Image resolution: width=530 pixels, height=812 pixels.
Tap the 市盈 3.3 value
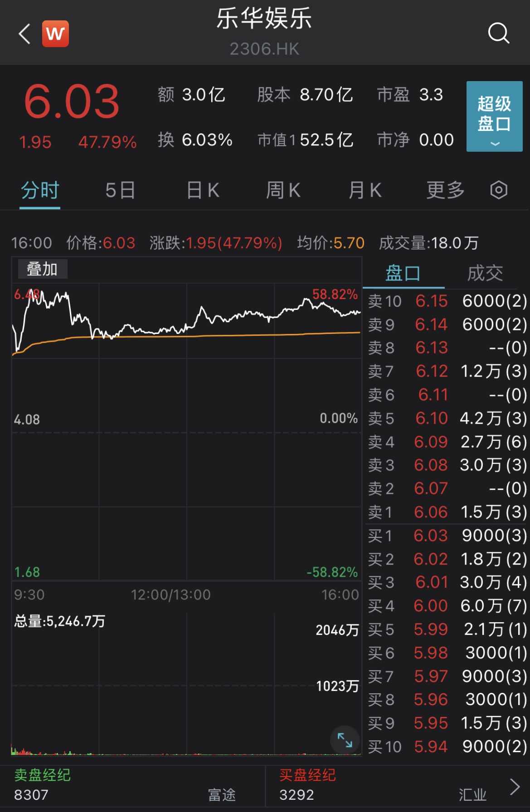(x=410, y=95)
